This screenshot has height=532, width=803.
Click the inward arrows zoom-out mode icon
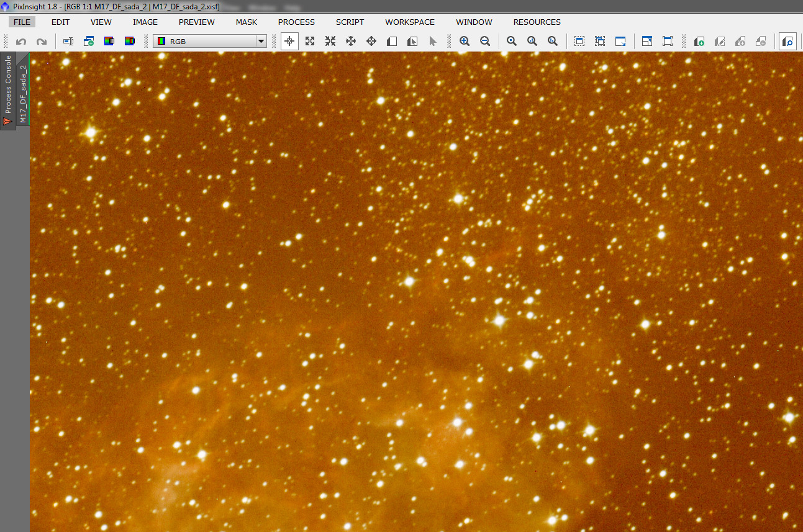[330, 42]
